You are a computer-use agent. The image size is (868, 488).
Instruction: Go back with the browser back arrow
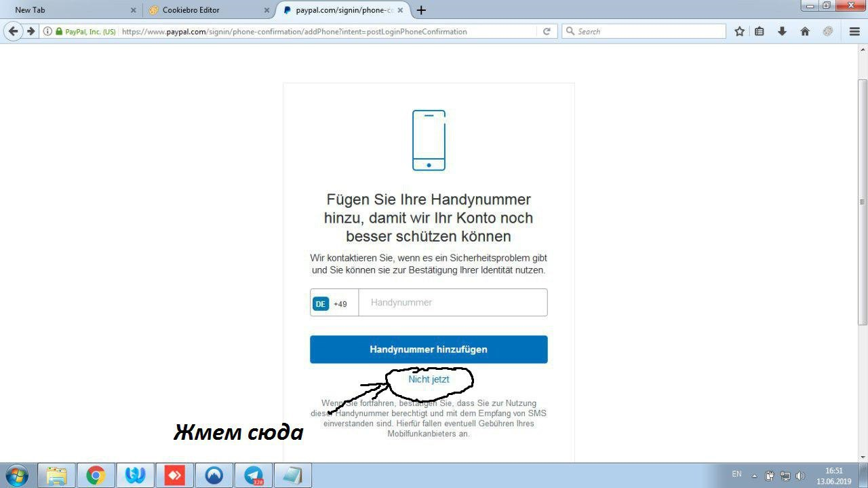(x=13, y=31)
